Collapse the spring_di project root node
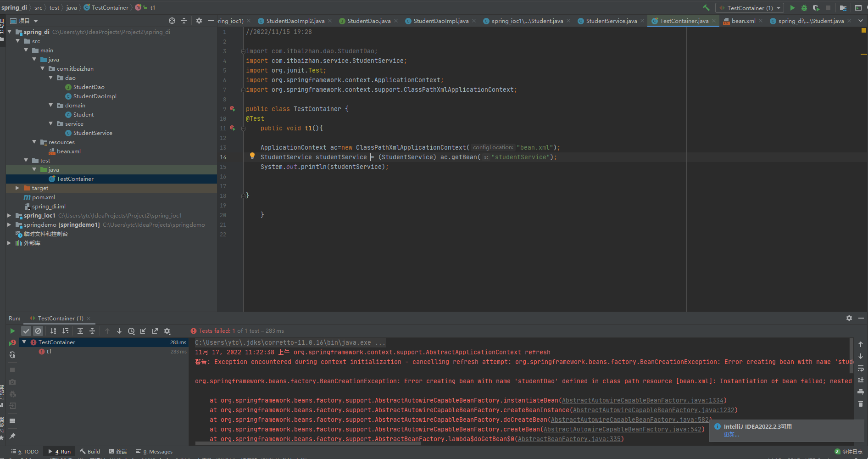The width and height of the screenshot is (868, 459). pos(10,32)
